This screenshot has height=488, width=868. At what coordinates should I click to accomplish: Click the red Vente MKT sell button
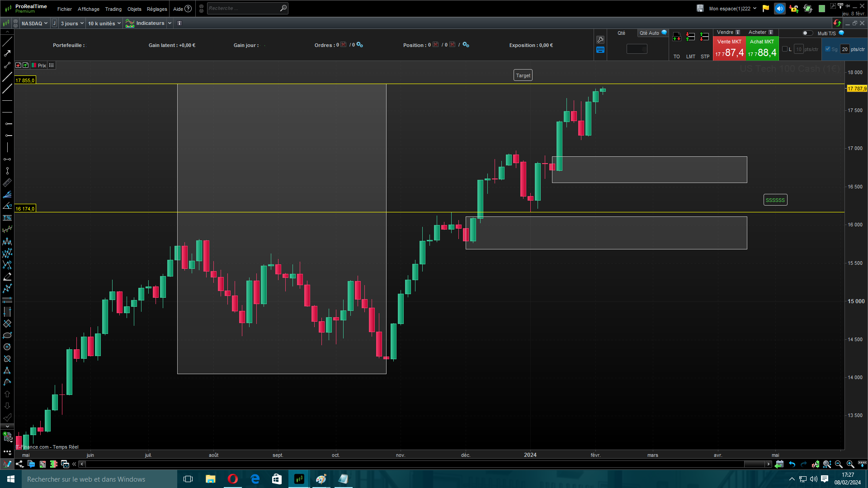tap(729, 49)
